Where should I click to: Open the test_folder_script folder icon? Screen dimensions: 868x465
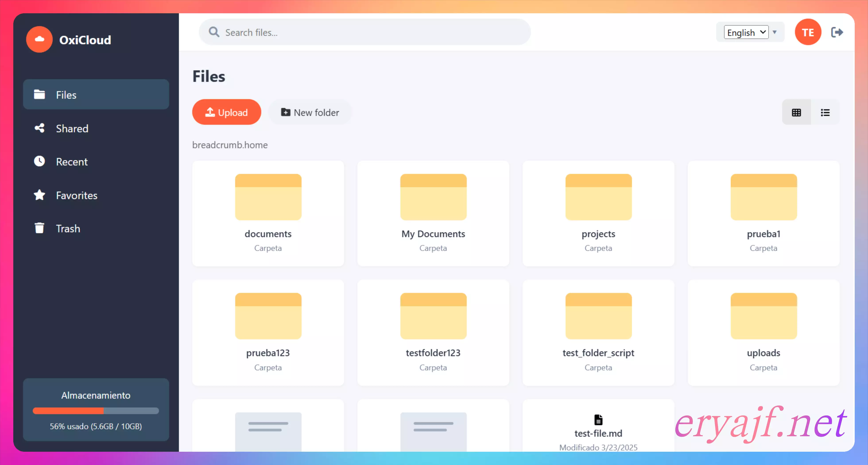pos(599,316)
